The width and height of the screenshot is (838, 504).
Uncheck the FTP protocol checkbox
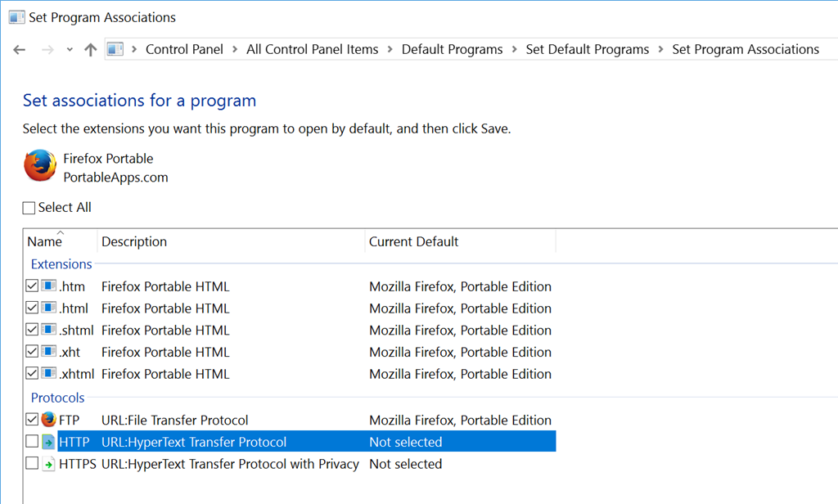(32, 420)
